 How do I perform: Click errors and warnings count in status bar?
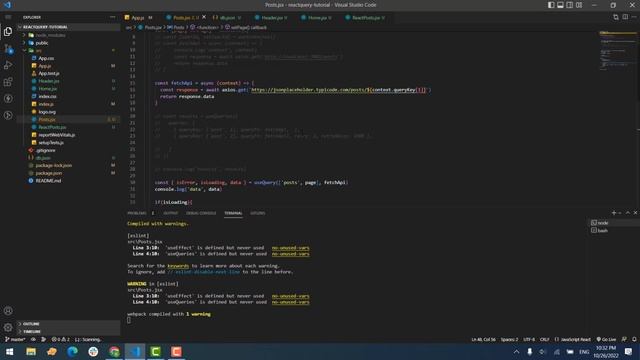[60, 340]
